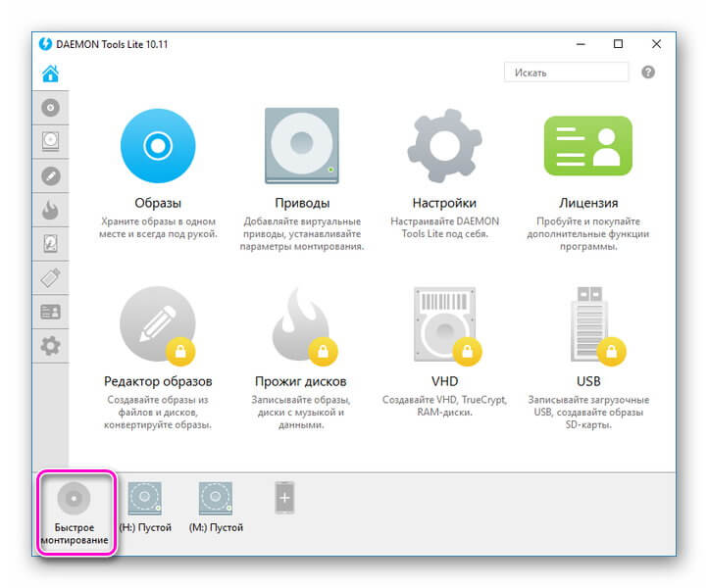Open Drives section via sidebar drive icon

click(51, 142)
